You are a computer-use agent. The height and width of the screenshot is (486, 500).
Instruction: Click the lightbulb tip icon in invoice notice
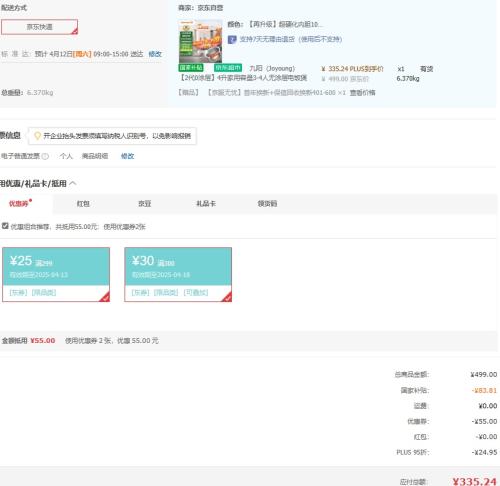[x=37, y=136]
